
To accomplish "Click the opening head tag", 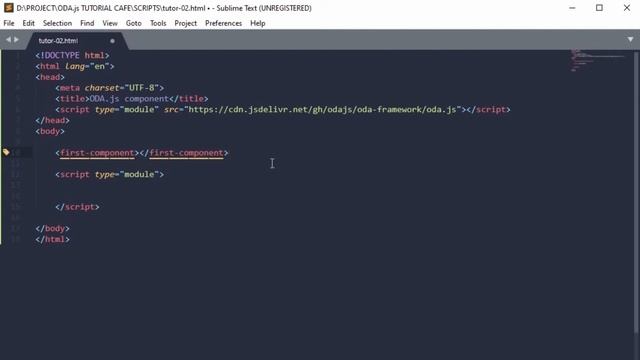I will (x=50, y=77).
